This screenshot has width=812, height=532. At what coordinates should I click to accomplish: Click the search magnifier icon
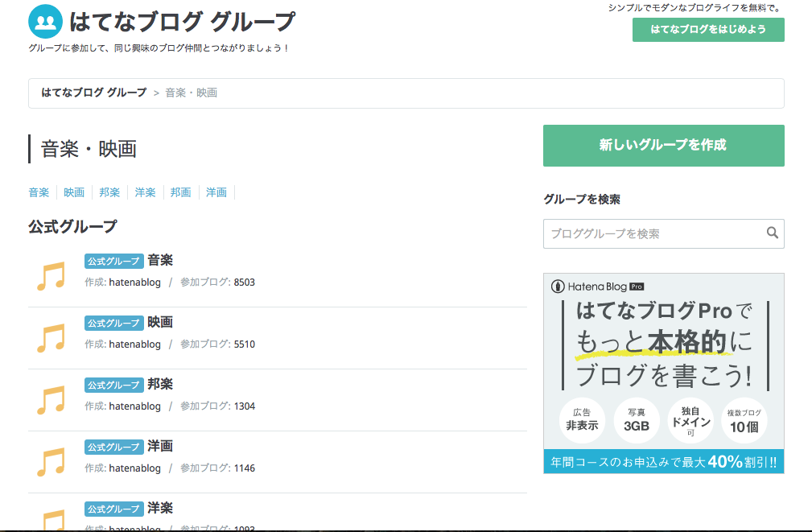(772, 233)
